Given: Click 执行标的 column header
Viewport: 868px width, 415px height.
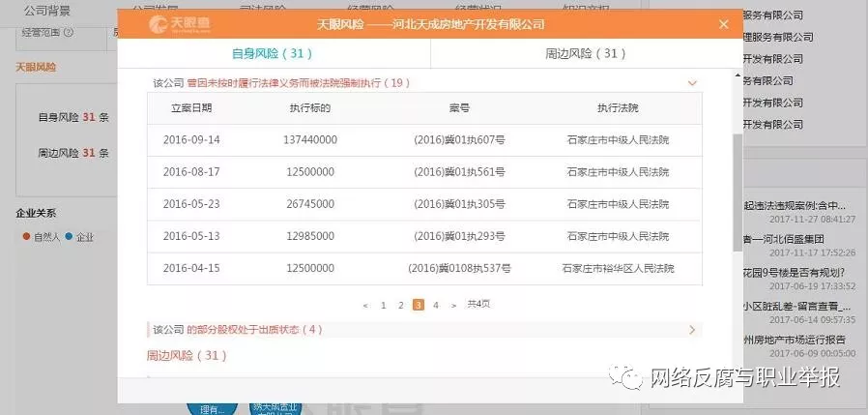Looking at the screenshot, I should point(310,108).
